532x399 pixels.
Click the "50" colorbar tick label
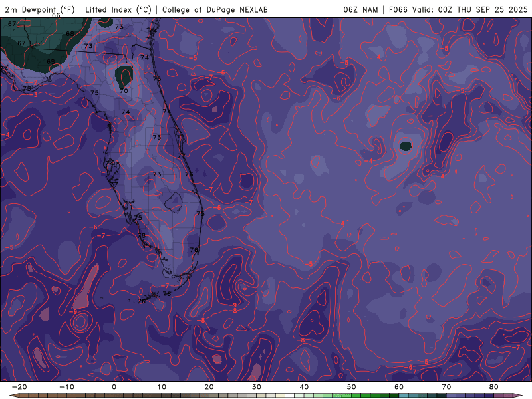(x=352, y=387)
